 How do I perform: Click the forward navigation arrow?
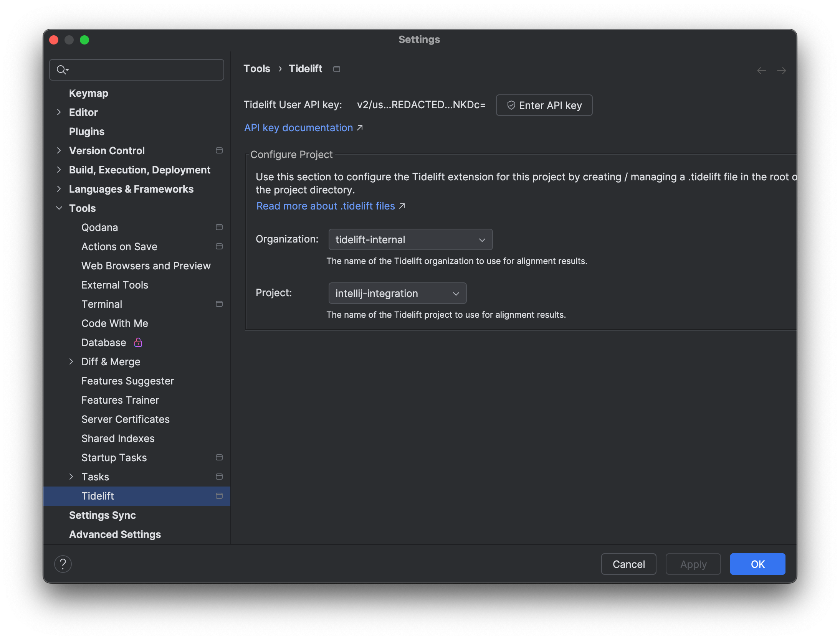click(x=781, y=71)
